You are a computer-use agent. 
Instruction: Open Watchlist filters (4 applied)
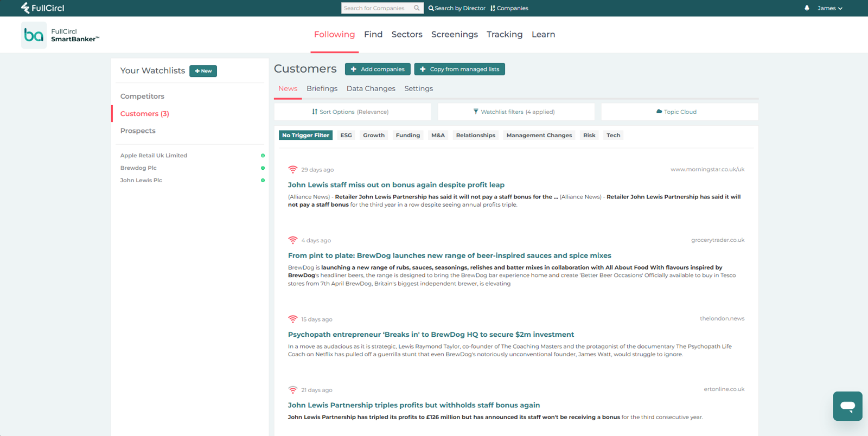click(x=516, y=112)
